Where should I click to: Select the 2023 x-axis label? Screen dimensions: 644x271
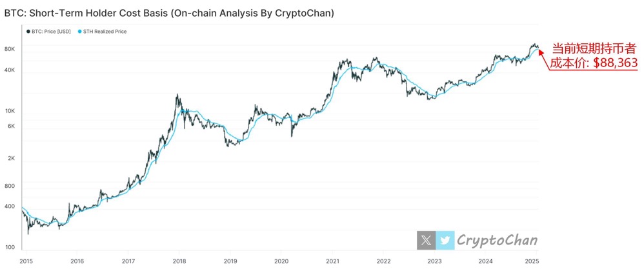434,261
